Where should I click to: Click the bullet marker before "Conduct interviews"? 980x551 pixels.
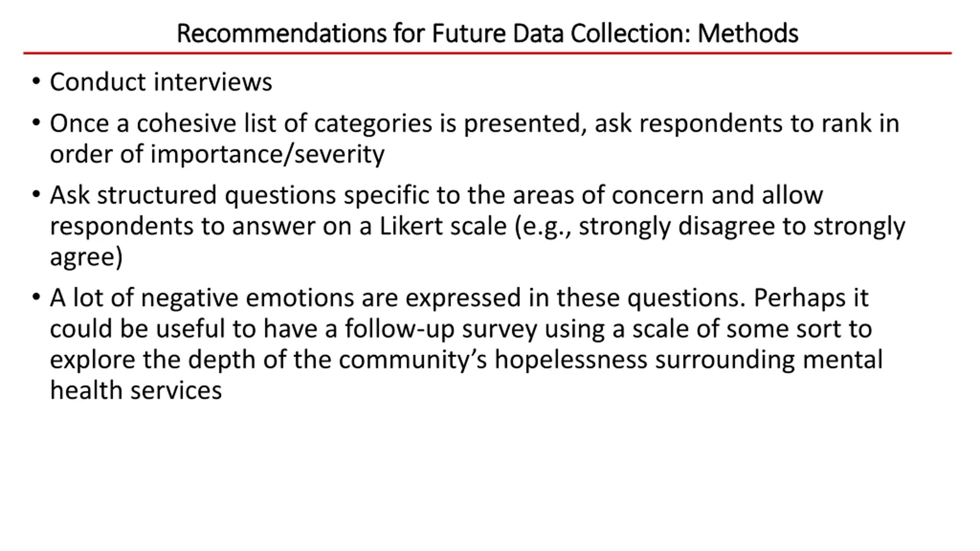pyautogui.click(x=36, y=82)
